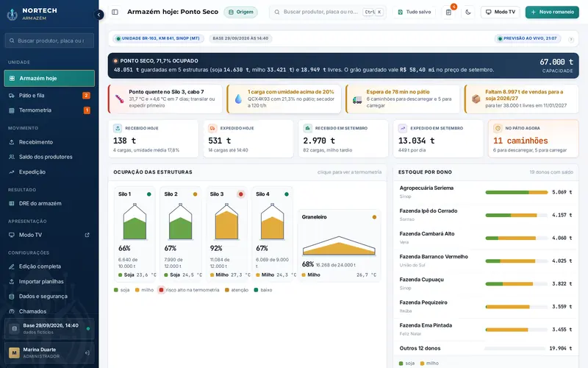Focus the top search box for produtor or placa
This screenshot has width=588, height=368.
click(327, 12)
